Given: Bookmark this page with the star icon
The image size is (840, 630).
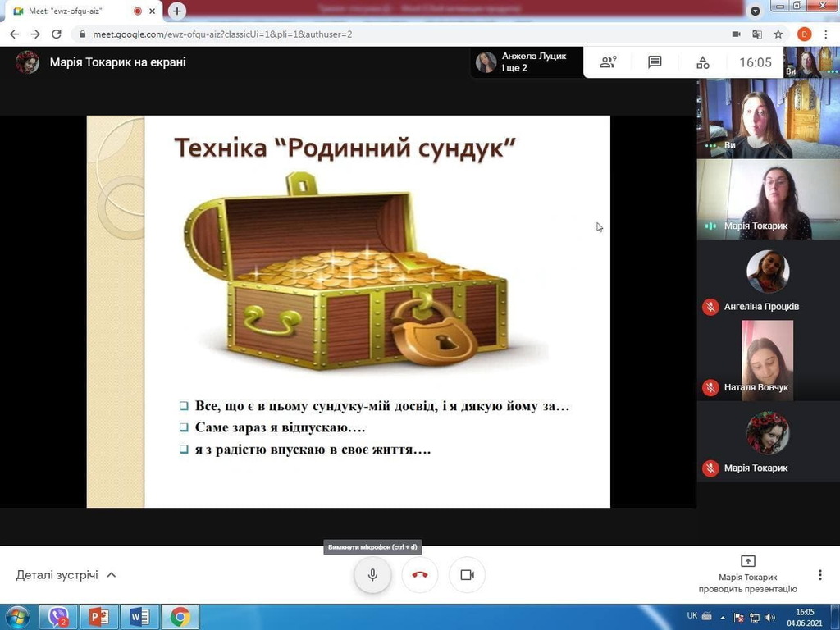Looking at the screenshot, I should (x=778, y=34).
